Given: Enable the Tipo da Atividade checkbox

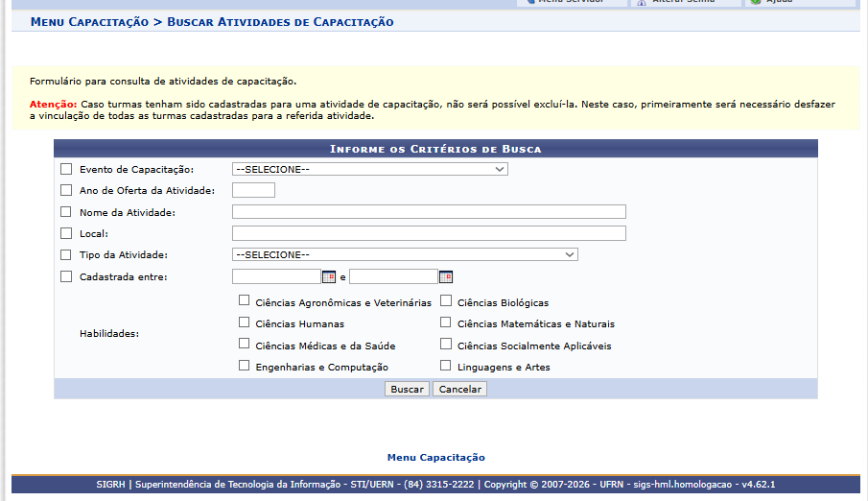Looking at the screenshot, I should 66,255.
